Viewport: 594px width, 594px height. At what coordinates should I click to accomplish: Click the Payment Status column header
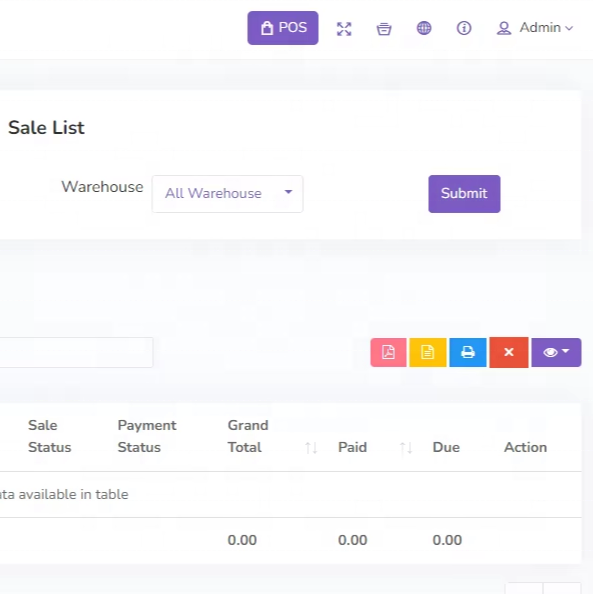(147, 436)
